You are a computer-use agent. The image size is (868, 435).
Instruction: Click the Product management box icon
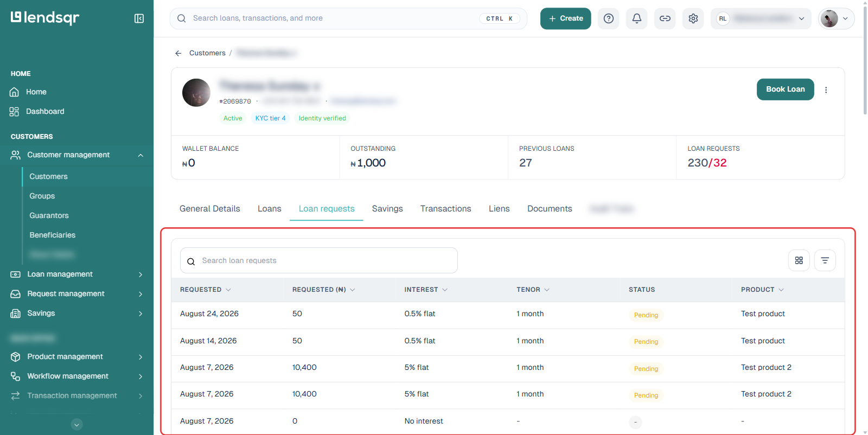click(16, 357)
